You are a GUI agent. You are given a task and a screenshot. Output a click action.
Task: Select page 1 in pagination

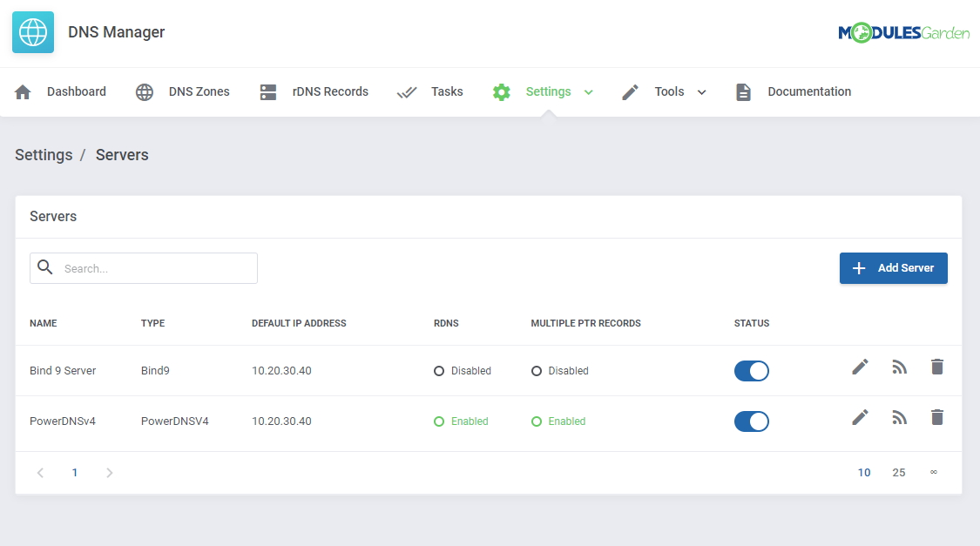click(x=74, y=473)
